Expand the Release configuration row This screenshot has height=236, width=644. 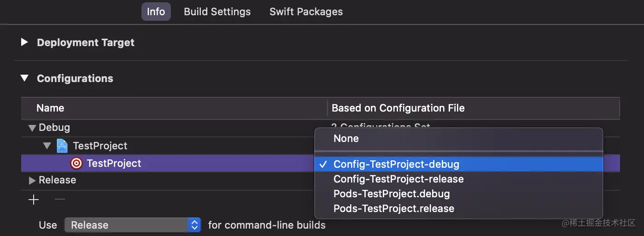(x=32, y=180)
